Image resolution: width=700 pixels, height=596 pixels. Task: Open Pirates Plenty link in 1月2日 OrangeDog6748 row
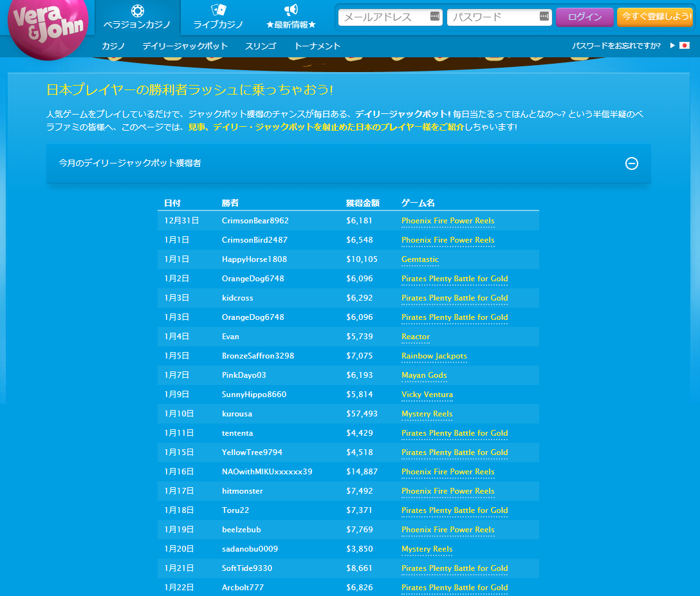pos(454,279)
